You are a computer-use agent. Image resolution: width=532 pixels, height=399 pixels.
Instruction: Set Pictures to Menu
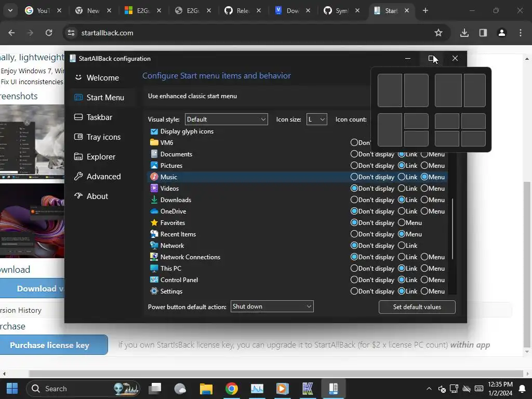pyautogui.click(x=424, y=166)
